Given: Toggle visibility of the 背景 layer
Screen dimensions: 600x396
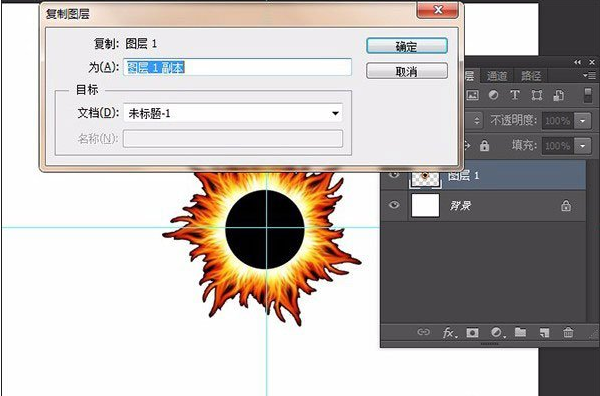Looking at the screenshot, I should point(394,205).
